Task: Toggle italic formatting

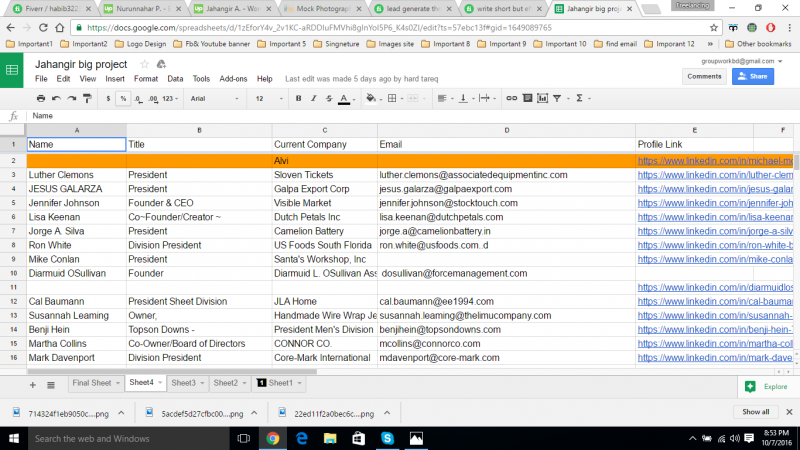Action: click(x=314, y=98)
